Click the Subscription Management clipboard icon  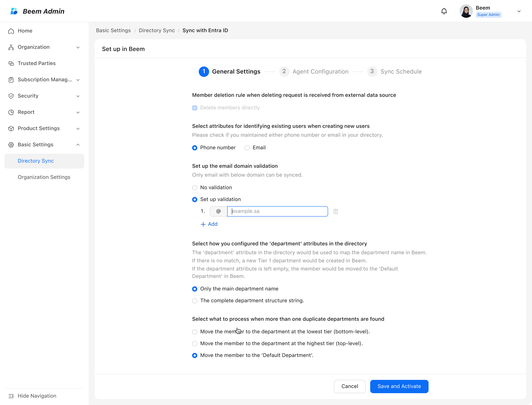(11, 80)
